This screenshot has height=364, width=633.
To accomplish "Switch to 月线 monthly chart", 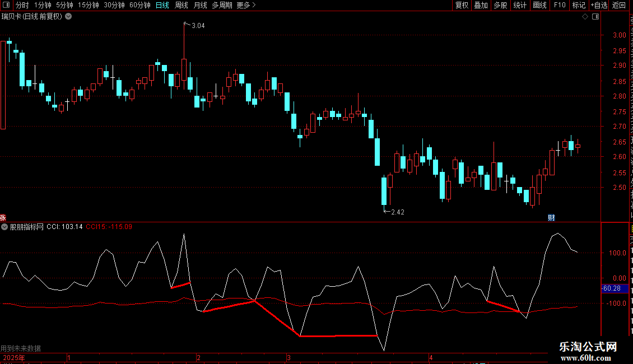I will [200, 5].
